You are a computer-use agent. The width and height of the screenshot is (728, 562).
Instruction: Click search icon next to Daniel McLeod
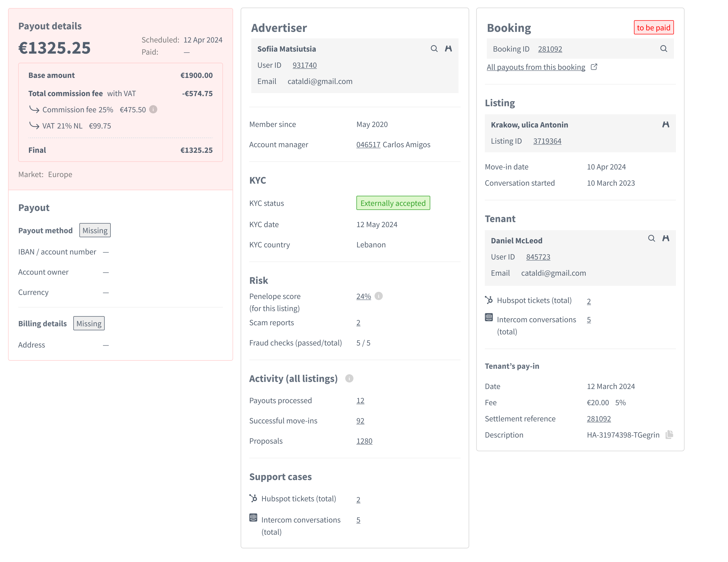[x=651, y=238]
